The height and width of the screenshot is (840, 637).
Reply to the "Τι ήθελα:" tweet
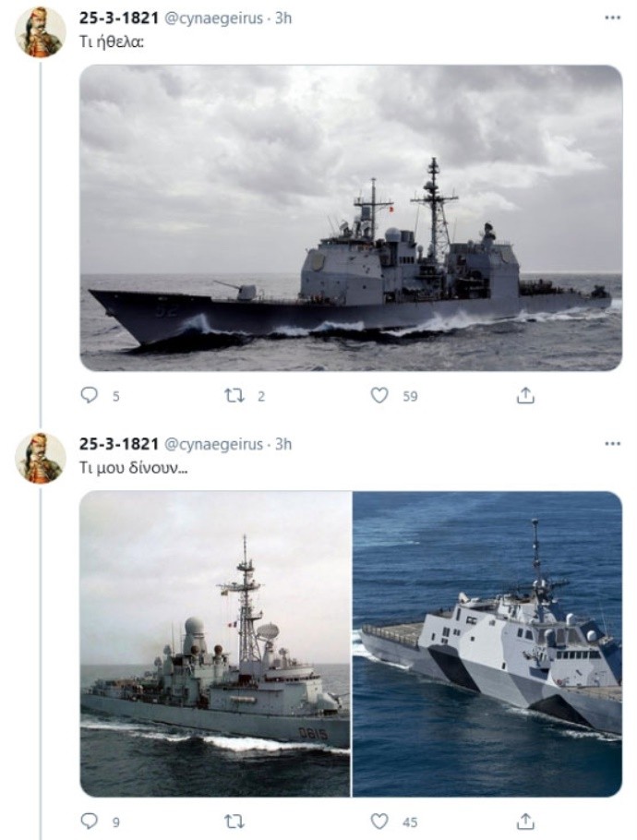tap(89, 395)
